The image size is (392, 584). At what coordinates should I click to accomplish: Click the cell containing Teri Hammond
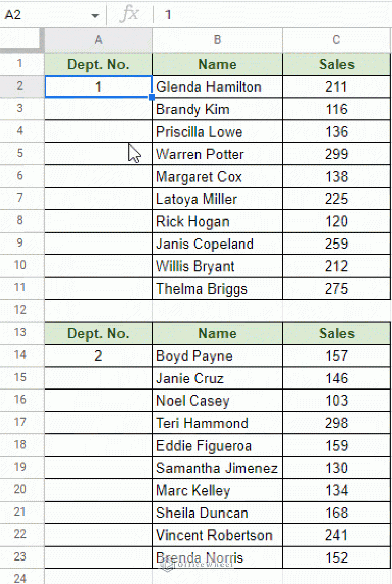pos(217,423)
